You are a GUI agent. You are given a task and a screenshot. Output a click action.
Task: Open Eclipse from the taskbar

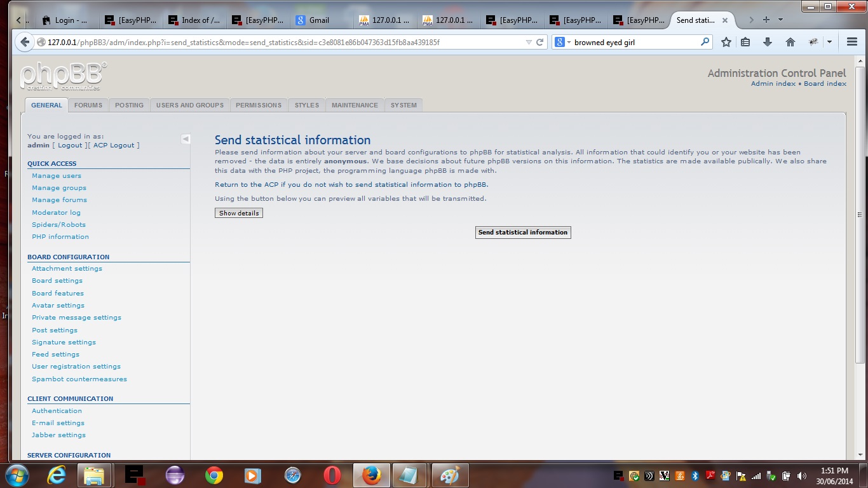[x=175, y=475]
